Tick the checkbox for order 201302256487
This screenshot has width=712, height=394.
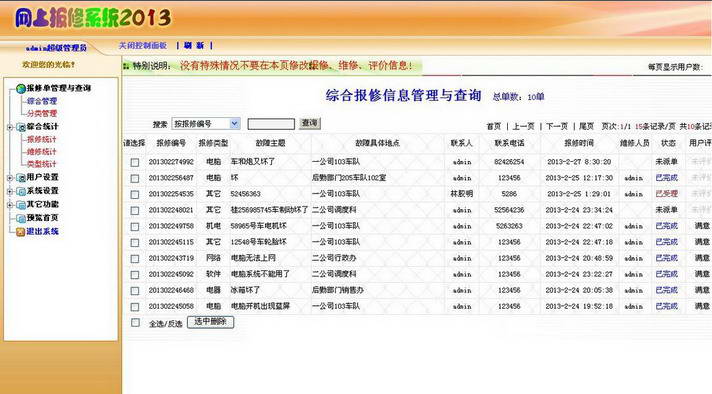[135, 178]
